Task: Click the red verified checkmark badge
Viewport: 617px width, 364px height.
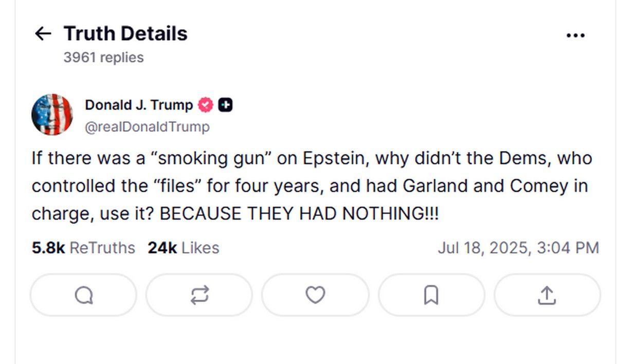Action: (206, 105)
